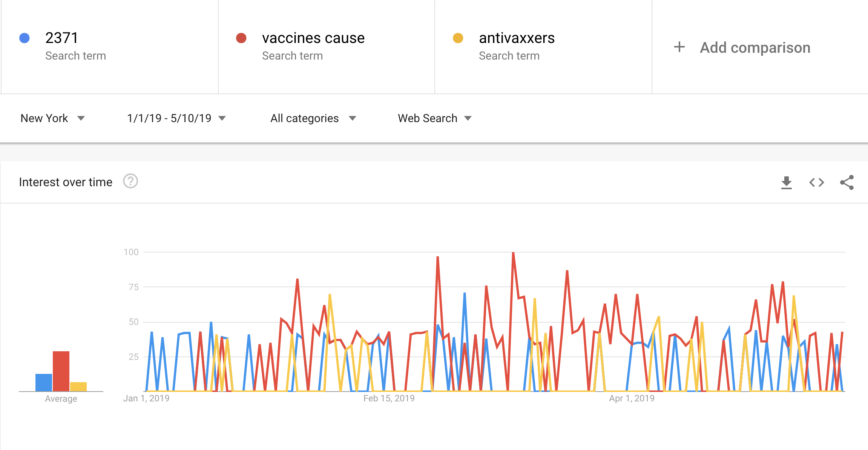Viewport: 868px width, 450px height.
Task: Download the Interest over time data
Action: point(787,182)
